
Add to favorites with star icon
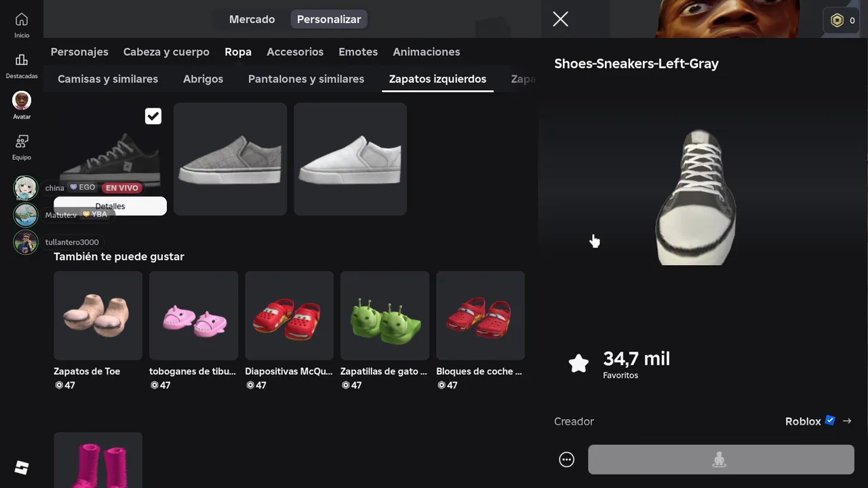point(578,364)
